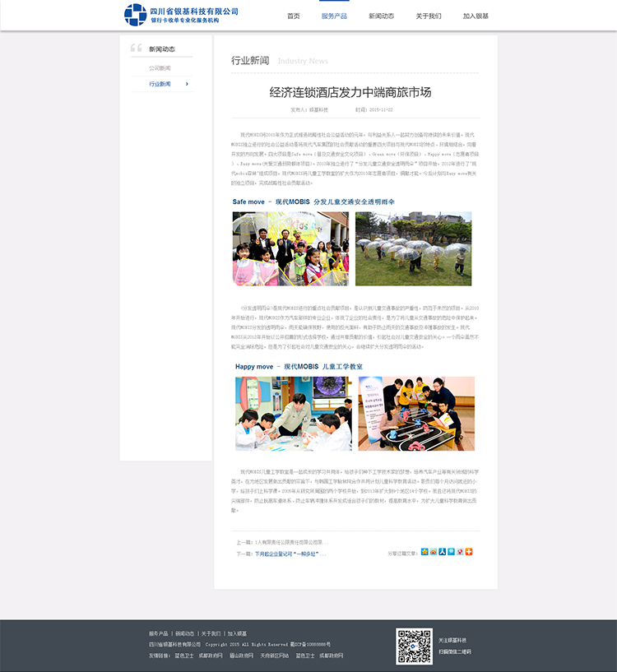The width and height of the screenshot is (617, 672).
Task: Share article via blue Renren icon
Action: [442, 552]
